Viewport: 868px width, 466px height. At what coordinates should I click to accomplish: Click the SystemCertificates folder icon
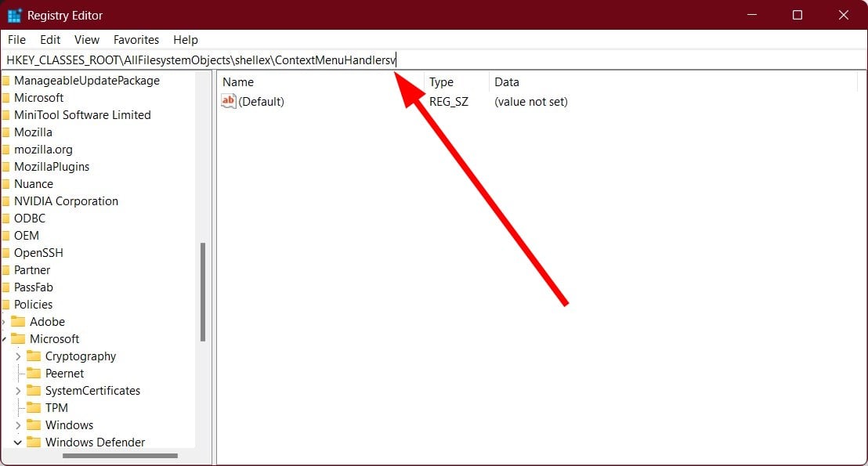[34, 390]
